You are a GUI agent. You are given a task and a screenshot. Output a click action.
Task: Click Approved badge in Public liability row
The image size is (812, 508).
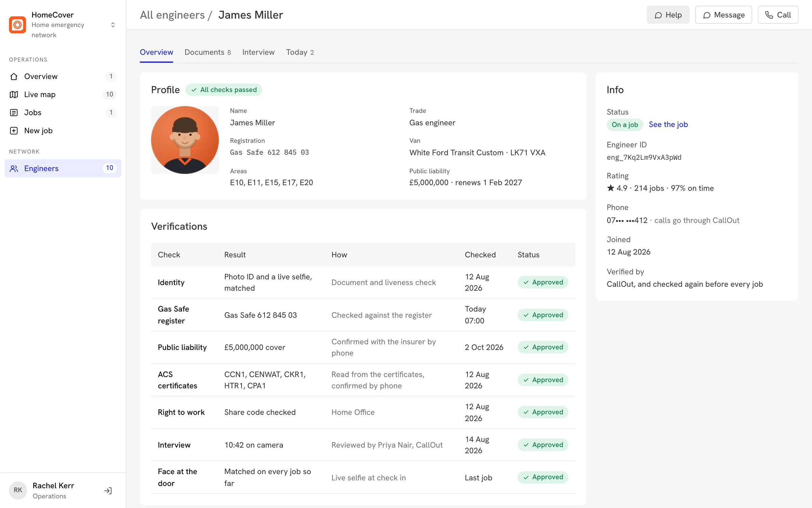tap(543, 347)
